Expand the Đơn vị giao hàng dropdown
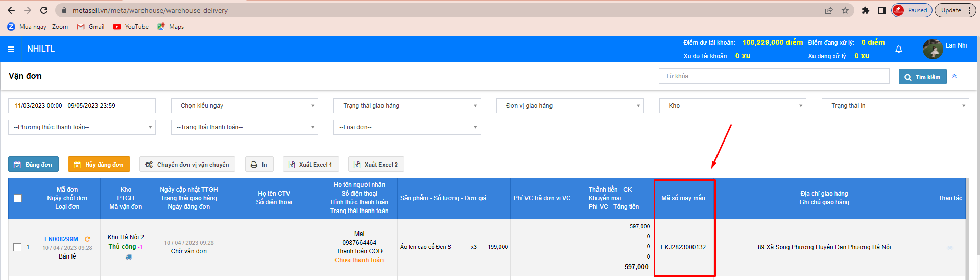 pyautogui.click(x=570, y=106)
